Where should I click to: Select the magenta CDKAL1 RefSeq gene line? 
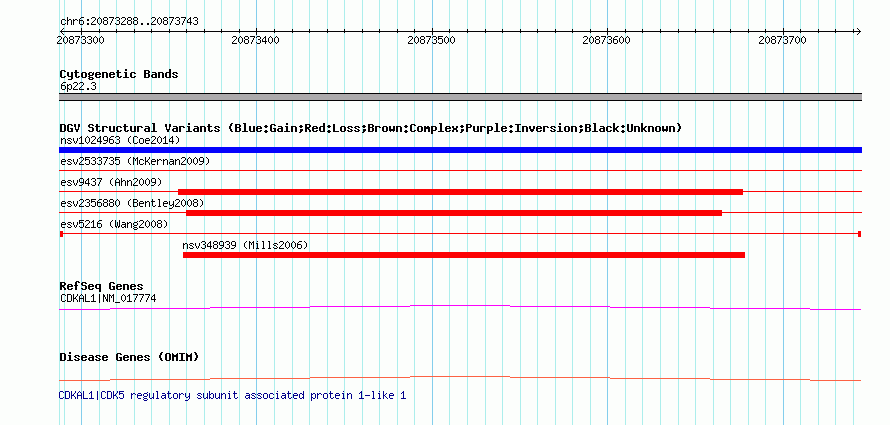point(460,307)
